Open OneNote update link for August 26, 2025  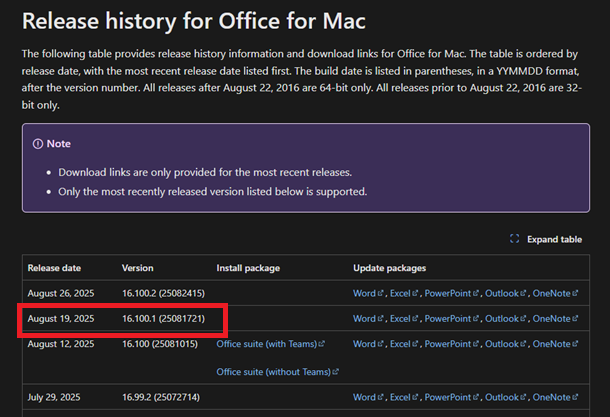pyautogui.click(x=555, y=293)
